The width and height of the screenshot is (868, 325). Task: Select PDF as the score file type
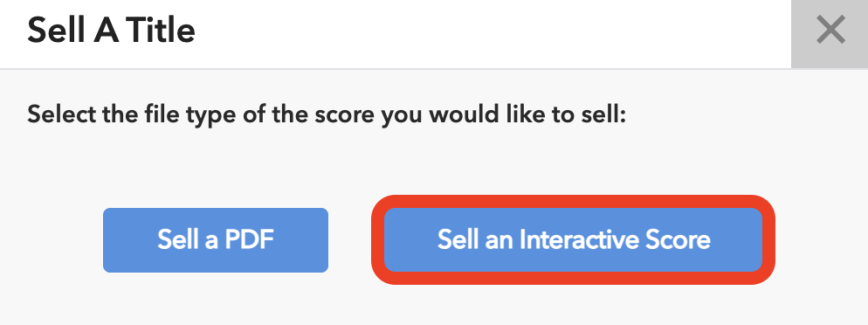(216, 239)
